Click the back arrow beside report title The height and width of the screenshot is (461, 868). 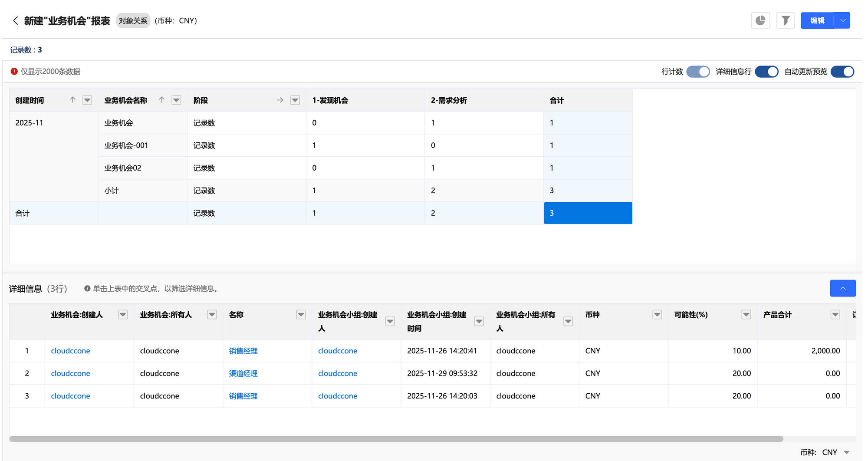point(16,20)
